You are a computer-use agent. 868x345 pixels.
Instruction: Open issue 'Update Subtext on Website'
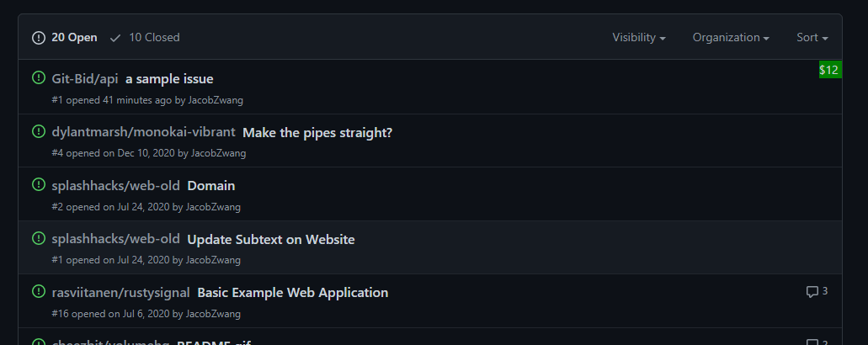click(271, 240)
